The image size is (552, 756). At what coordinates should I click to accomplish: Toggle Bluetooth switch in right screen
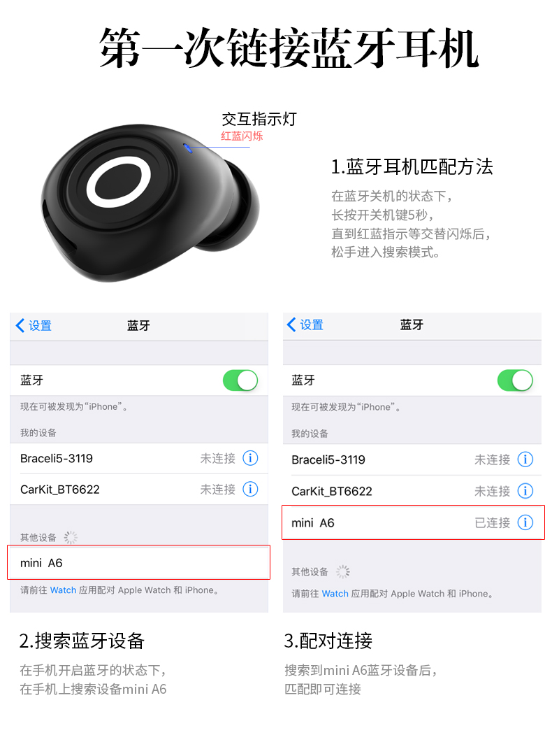tap(515, 380)
